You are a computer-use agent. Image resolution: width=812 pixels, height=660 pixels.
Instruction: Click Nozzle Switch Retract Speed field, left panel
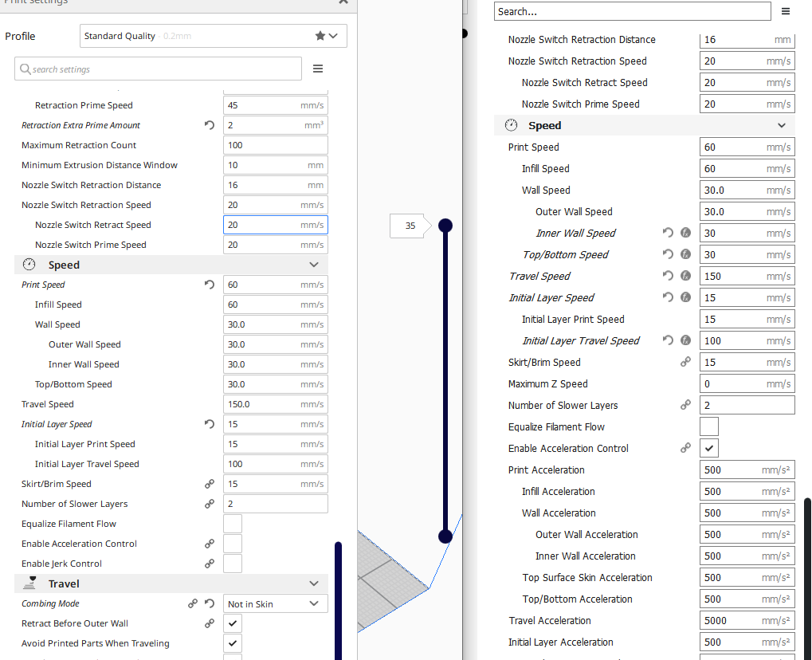click(276, 225)
